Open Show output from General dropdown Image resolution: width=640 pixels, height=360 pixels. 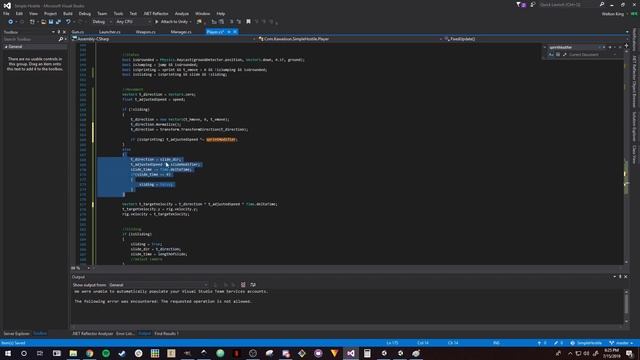(x=158, y=285)
